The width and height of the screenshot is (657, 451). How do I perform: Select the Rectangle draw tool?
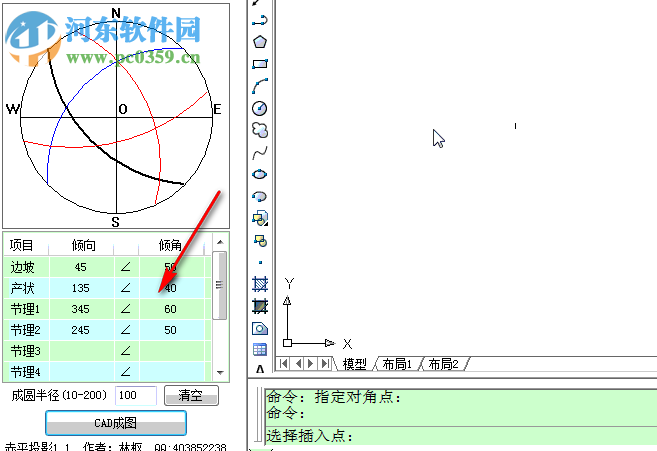[260, 64]
